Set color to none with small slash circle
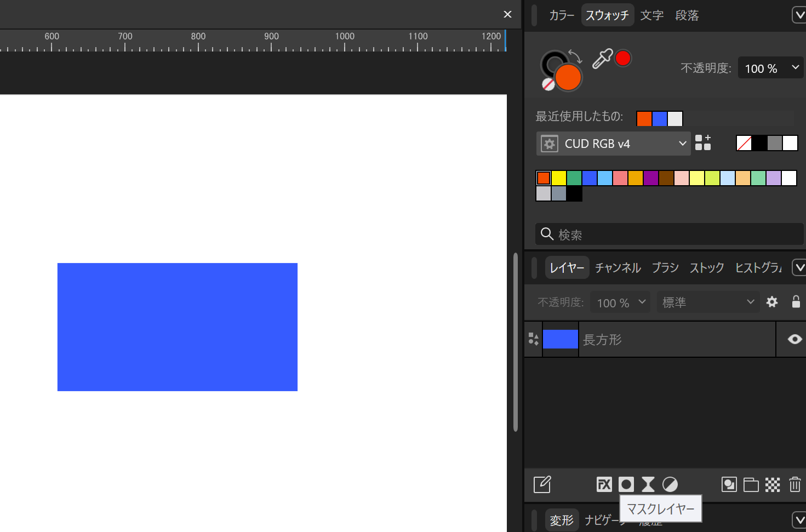The width and height of the screenshot is (806, 532). [x=548, y=84]
